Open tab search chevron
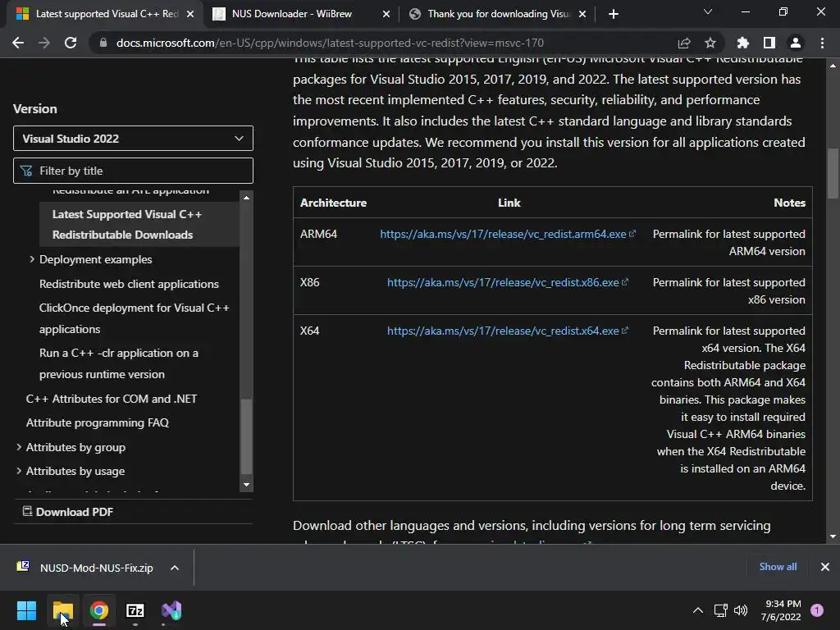The image size is (840, 630). click(x=708, y=11)
